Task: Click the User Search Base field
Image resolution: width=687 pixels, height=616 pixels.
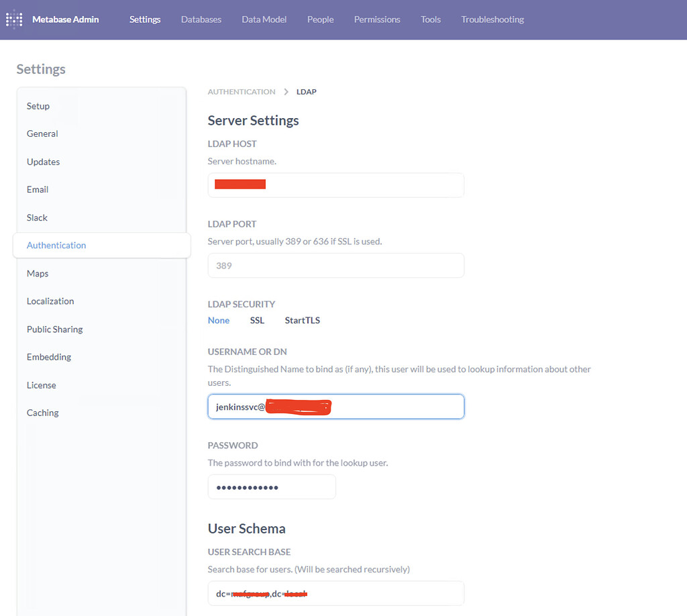Action: tap(335, 593)
